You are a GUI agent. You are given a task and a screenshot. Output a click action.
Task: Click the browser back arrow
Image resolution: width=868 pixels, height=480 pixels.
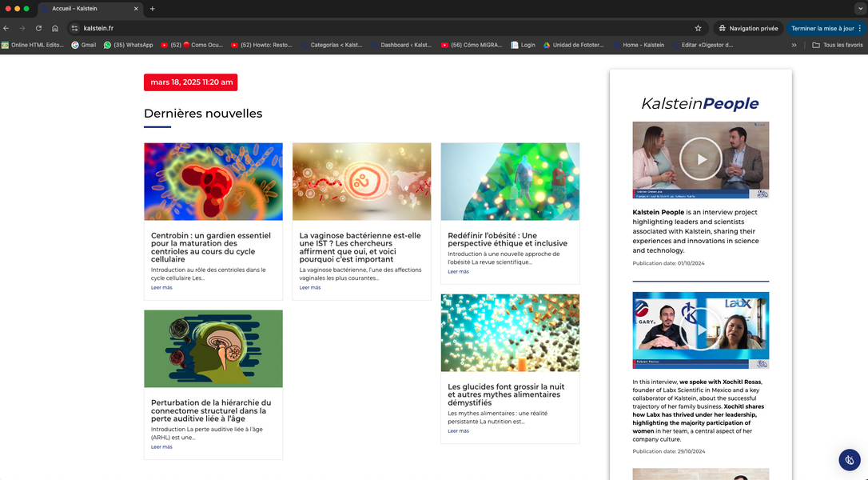point(6,28)
